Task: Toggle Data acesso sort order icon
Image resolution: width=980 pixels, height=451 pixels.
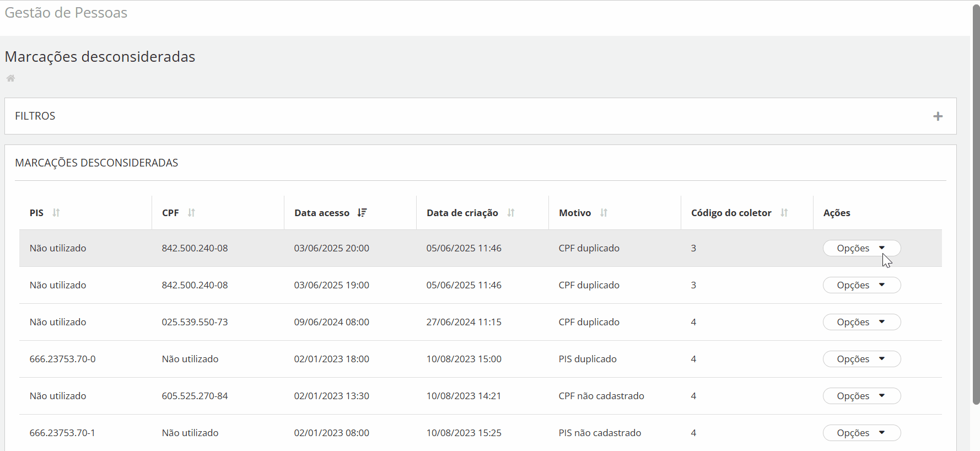Action: pyautogui.click(x=362, y=213)
